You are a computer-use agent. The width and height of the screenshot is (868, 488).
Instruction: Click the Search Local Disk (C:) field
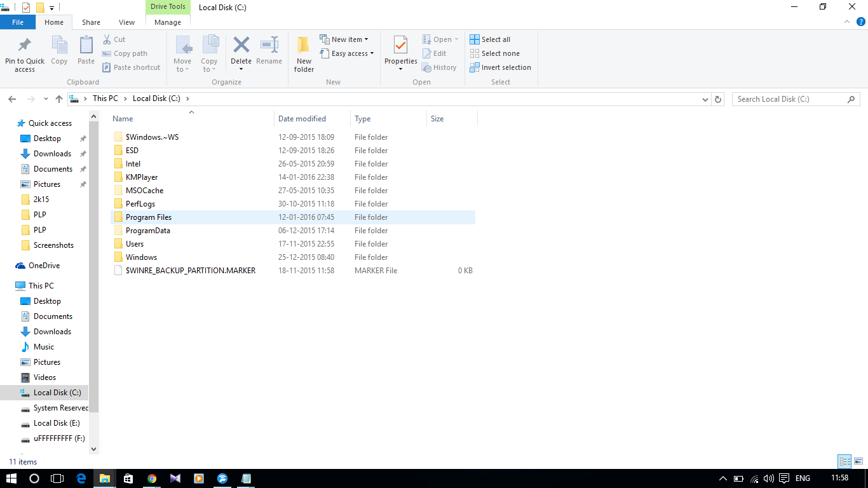796,99
